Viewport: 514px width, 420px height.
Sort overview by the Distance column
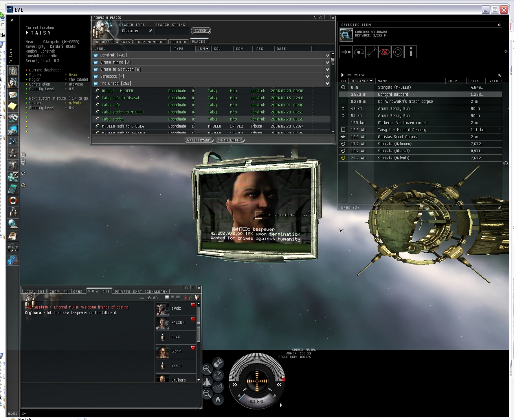[361, 81]
